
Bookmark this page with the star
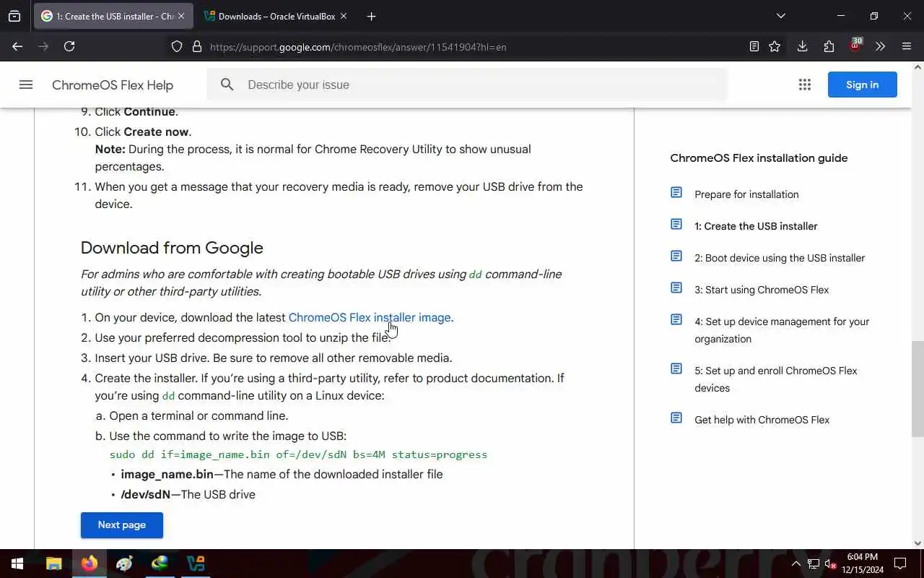[x=775, y=46]
